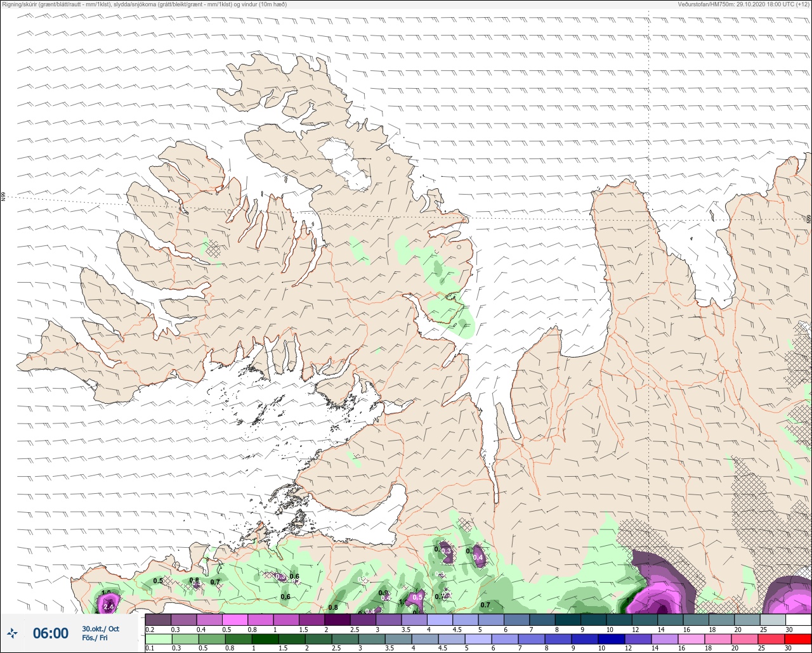Click the 06:00 forecast time label
812x653 pixels.
[51, 633]
